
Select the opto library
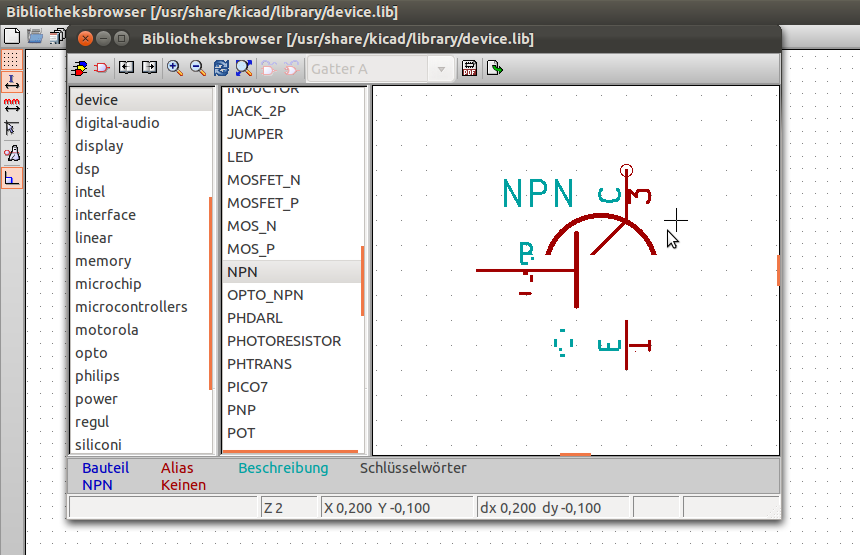pyautogui.click(x=141, y=353)
